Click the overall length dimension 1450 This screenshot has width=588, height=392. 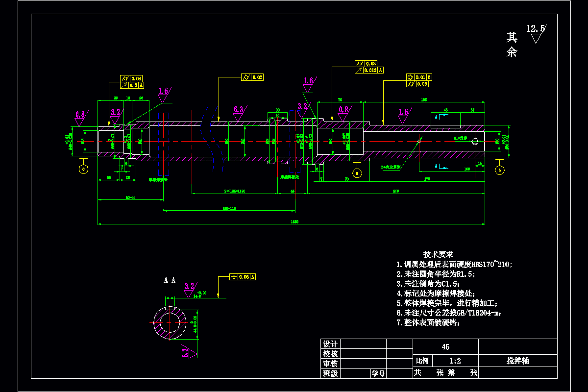tap(294, 221)
